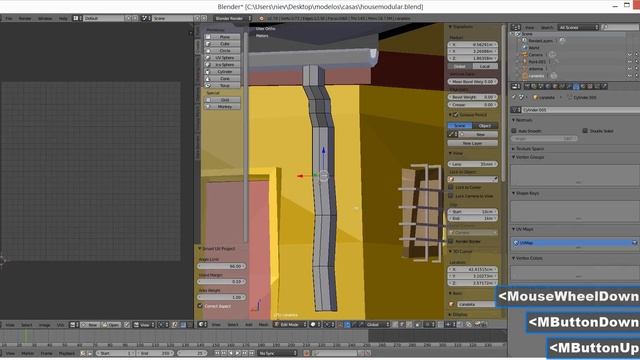Toggle the Grease Pencil checkbox
Viewport: 640px width, 360px height.
[456, 115]
